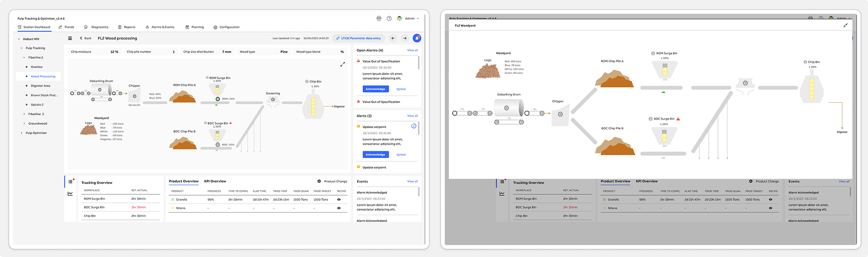Image resolution: width=868 pixels, height=257 pixels.
Task: Switch to the KPI Overview tab
Action: point(215,181)
